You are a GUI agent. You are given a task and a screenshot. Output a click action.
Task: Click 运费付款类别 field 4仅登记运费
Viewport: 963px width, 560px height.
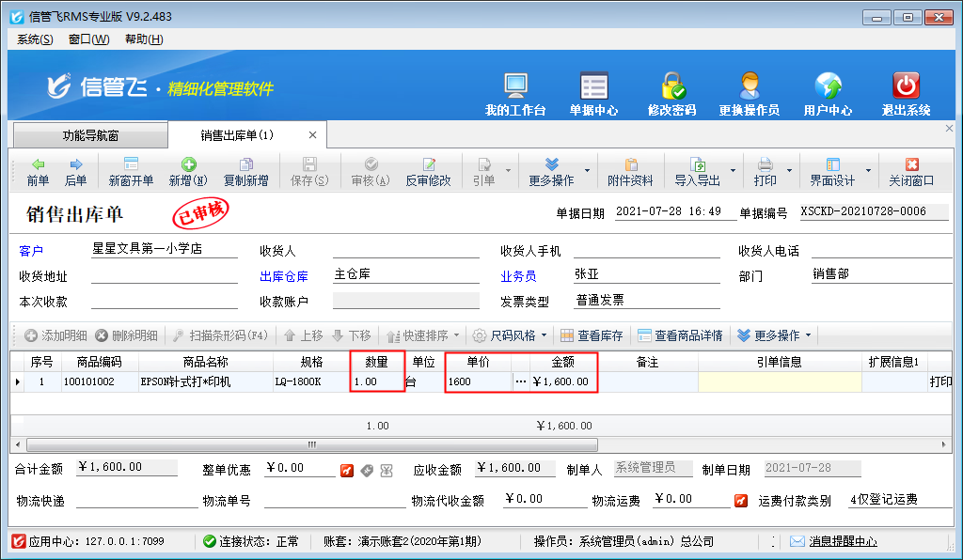pos(900,499)
